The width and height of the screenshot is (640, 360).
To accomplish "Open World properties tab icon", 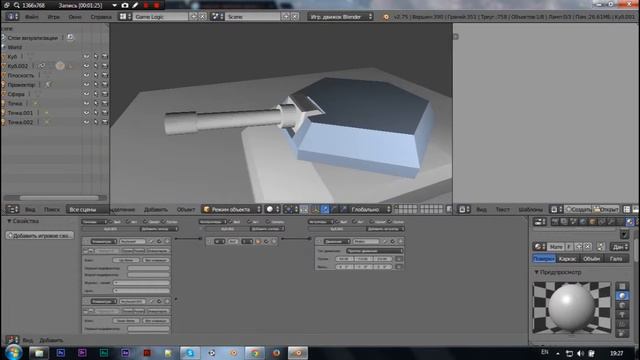I will click(583, 222).
